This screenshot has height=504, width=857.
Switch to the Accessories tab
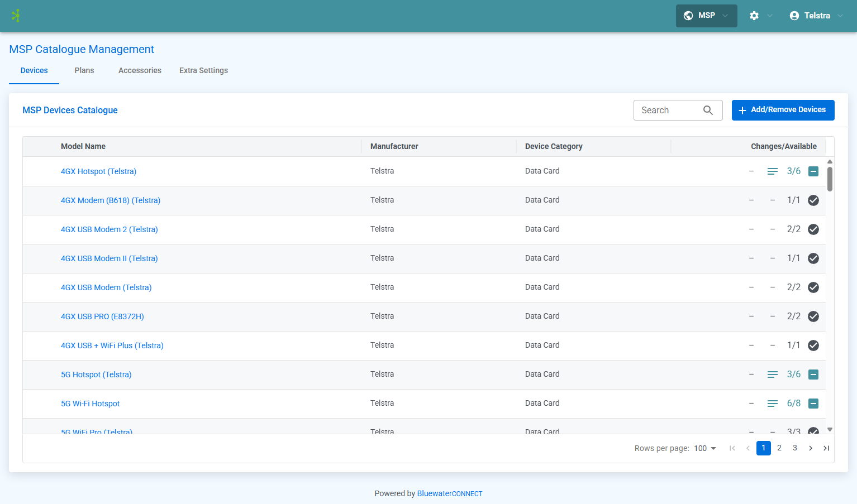(140, 70)
